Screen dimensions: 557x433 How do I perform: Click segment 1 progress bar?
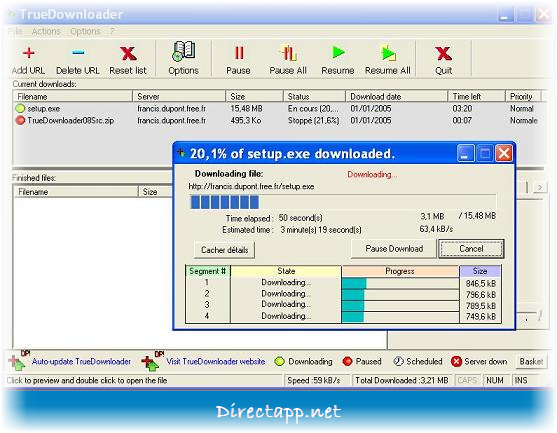point(400,283)
